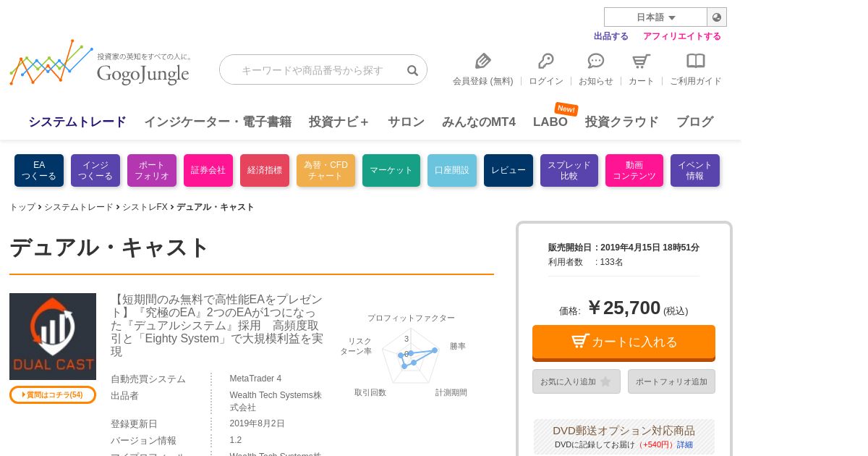Click the 為替・CFDチャート button
The height and width of the screenshot is (456, 868).
tap(325, 170)
